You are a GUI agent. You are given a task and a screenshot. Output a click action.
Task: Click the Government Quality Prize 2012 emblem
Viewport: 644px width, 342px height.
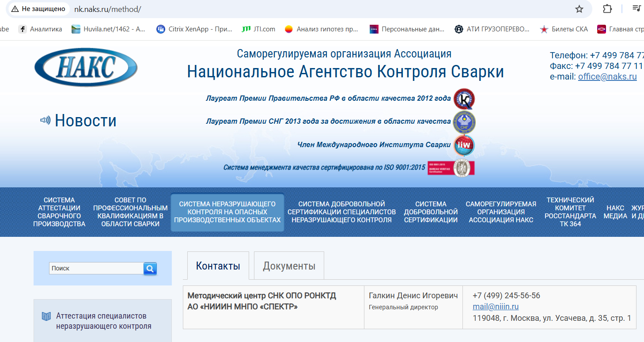pyautogui.click(x=464, y=99)
